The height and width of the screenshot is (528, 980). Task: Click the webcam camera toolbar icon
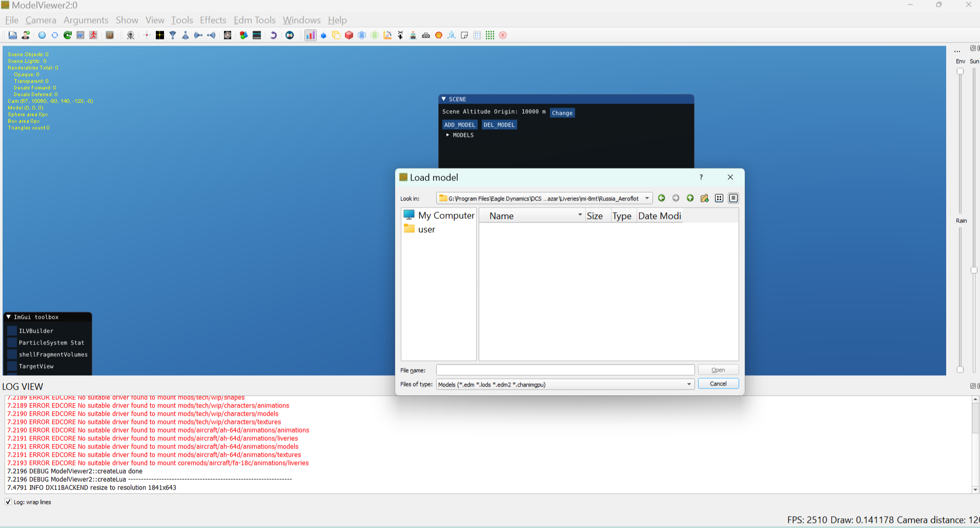(x=131, y=35)
